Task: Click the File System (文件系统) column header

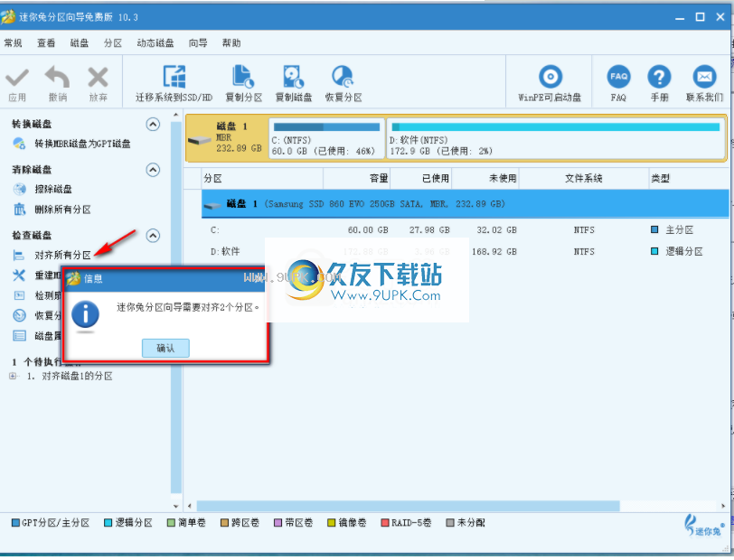Action: [584, 178]
